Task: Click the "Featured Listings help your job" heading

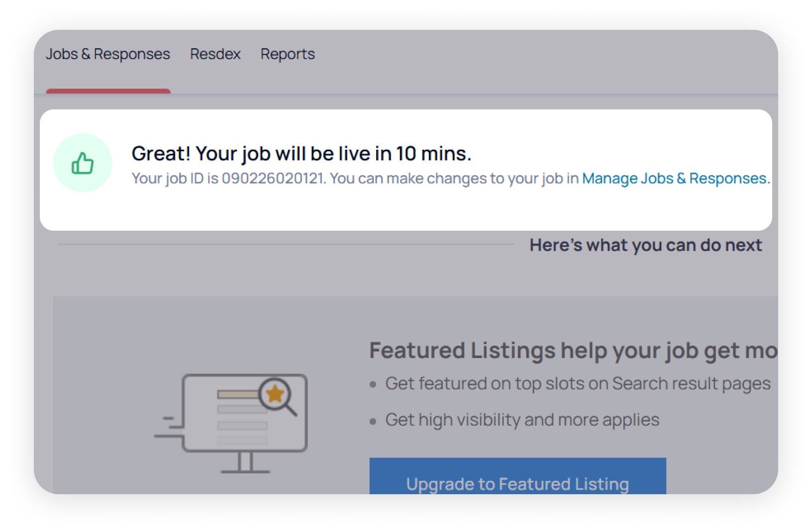Action: pos(572,351)
